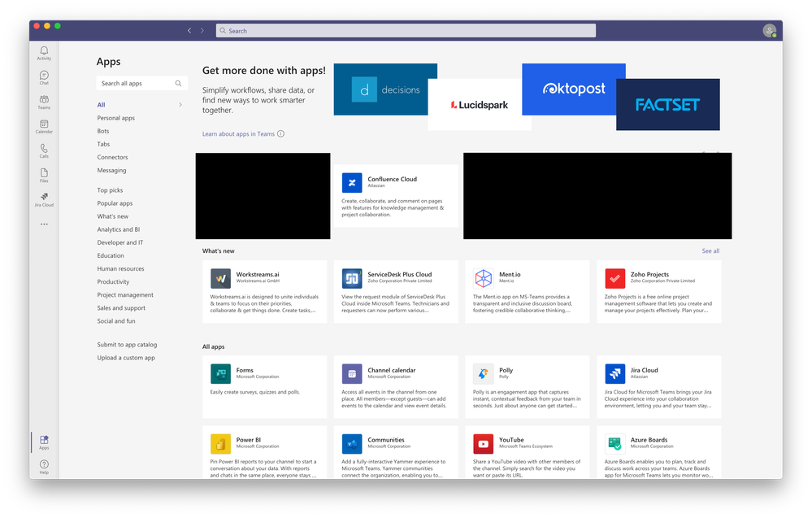Open the Social and fun category

[116, 321]
